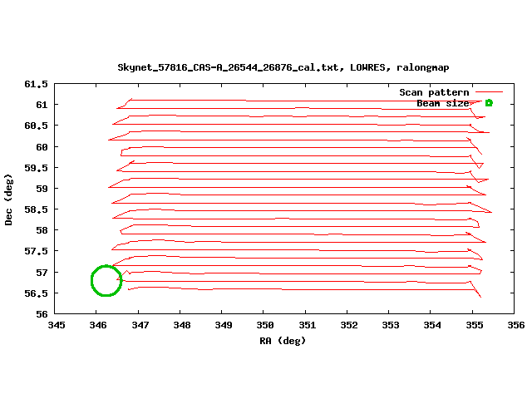Viewport: 532px width, 399px height.
Task: Click the y-axis tick label 57
Action: point(42,273)
